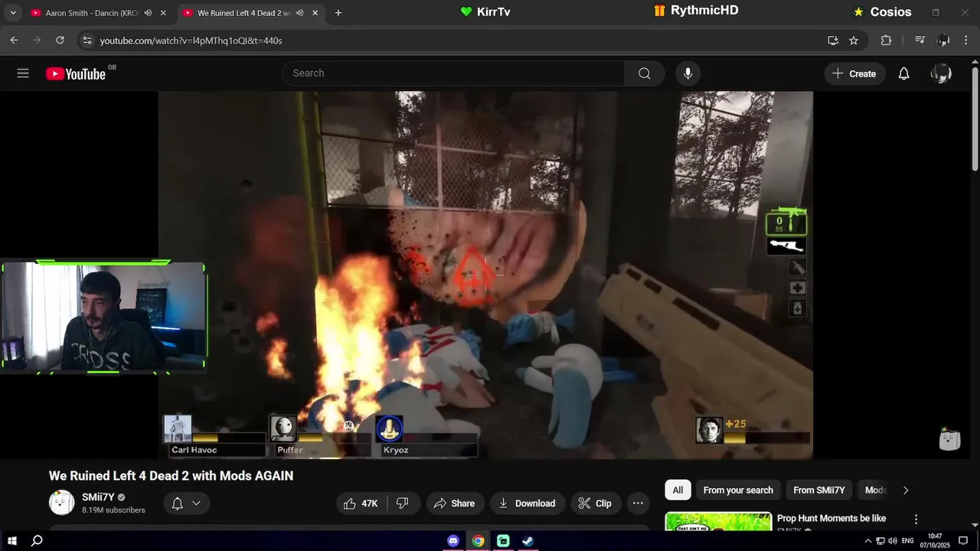Click the address bar URL
This screenshot has height=551, width=980.
191,41
